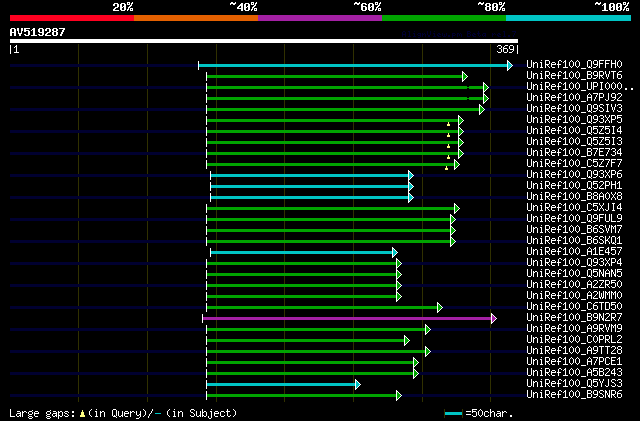Select the UniRef100_Q5YJS3 label
This screenshot has height=421, width=640.
(x=574, y=384)
